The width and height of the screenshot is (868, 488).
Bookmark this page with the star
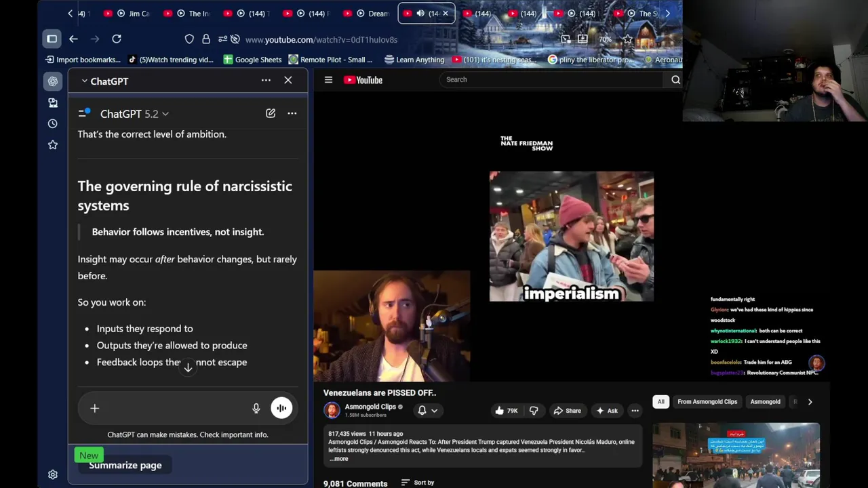(x=628, y=39)
